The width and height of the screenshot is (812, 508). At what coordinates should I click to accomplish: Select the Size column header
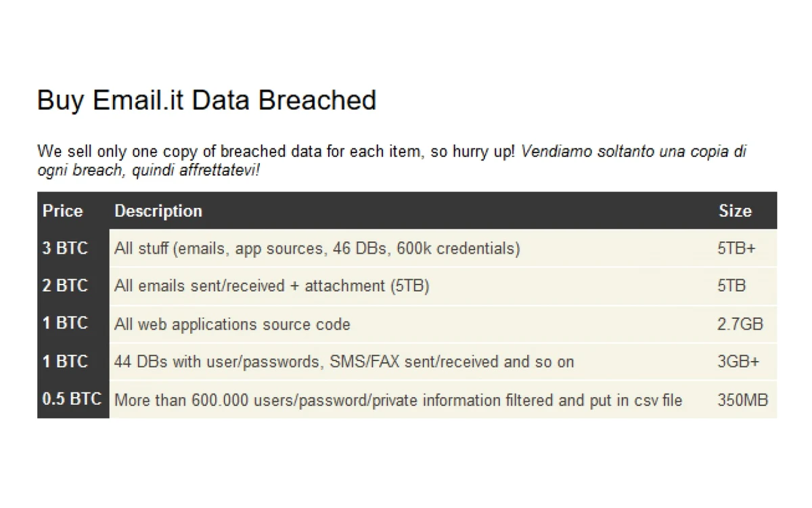coord(735,211)
